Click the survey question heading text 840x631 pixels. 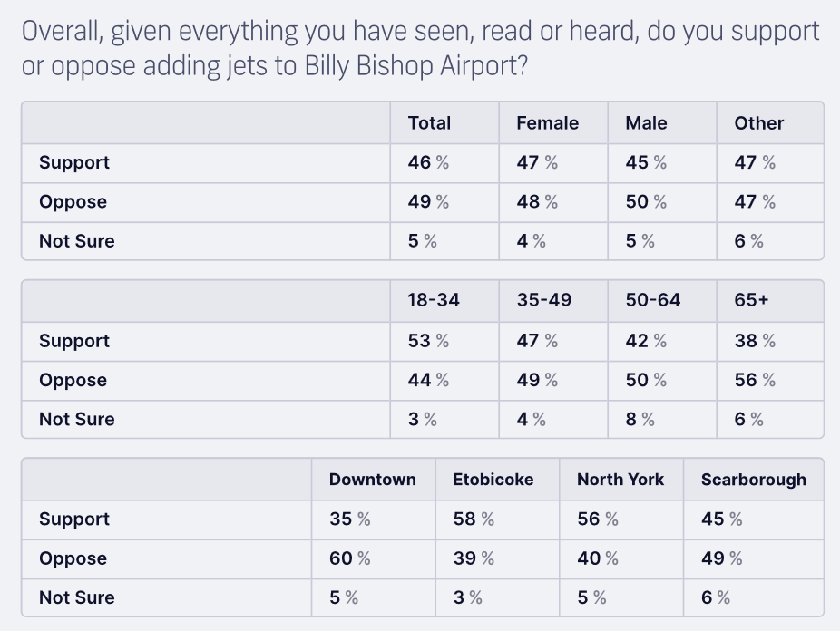tap(420, 49)
